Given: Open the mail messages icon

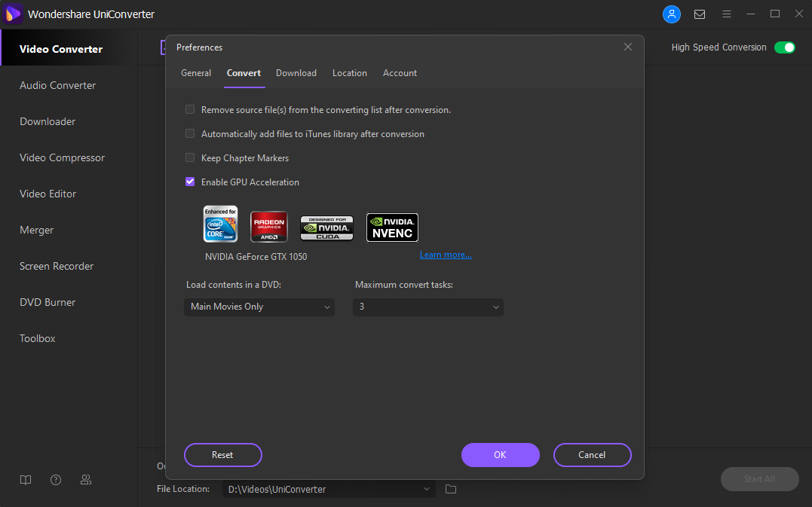Looking at the screenshot, I should point(700,14).
